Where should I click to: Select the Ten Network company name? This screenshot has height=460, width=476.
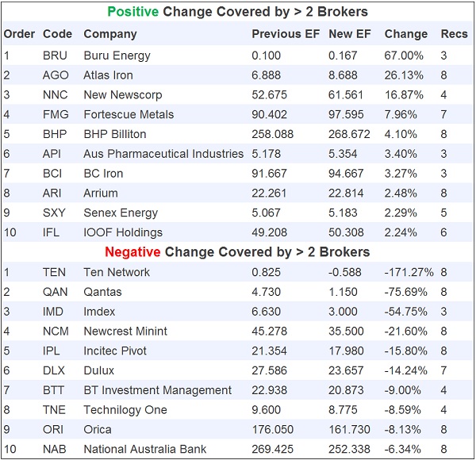pos(117,272)
